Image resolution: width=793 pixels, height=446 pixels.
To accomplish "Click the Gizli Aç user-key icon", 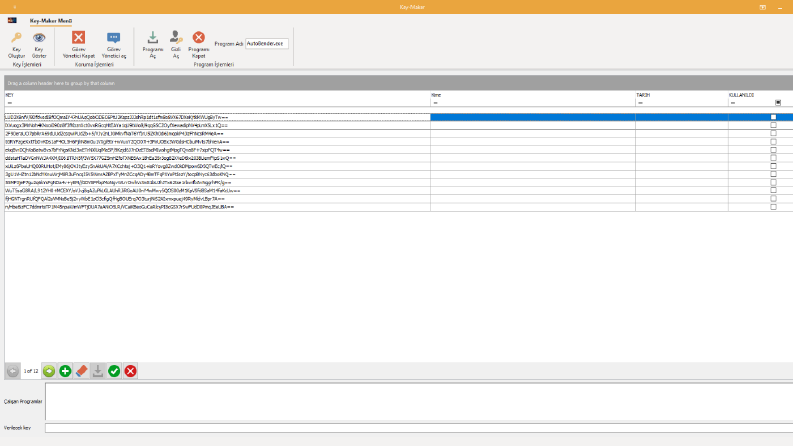I will 175,37.
